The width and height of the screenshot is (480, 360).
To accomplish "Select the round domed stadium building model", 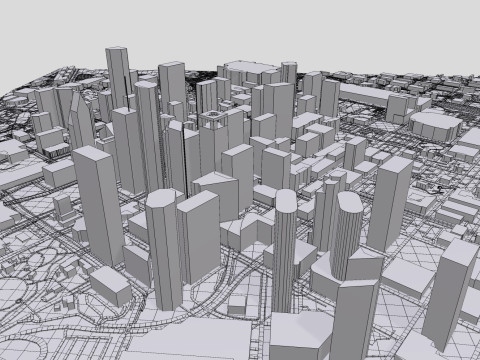I will pos(436,126).
